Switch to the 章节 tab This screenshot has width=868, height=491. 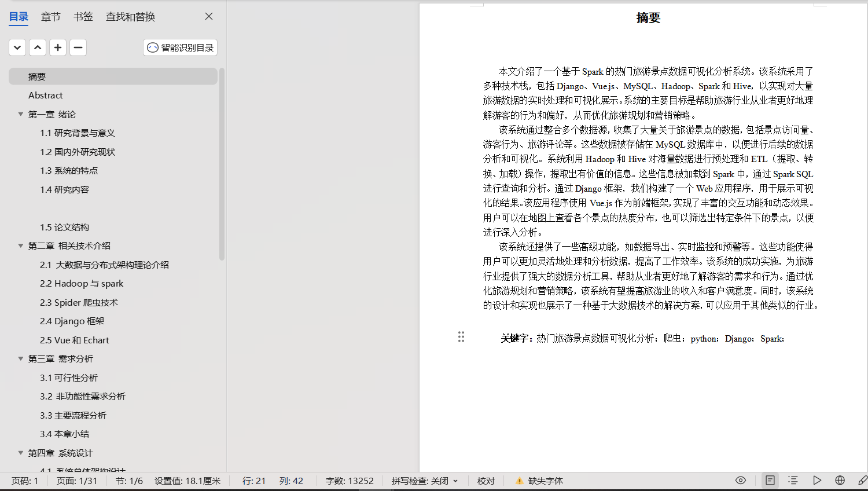[x=50, y=17]
